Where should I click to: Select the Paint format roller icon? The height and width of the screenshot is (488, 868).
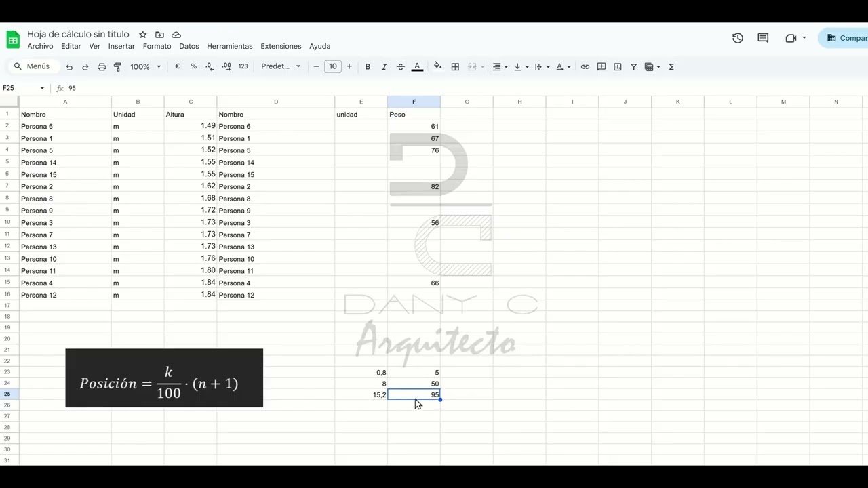click(117, 67)
